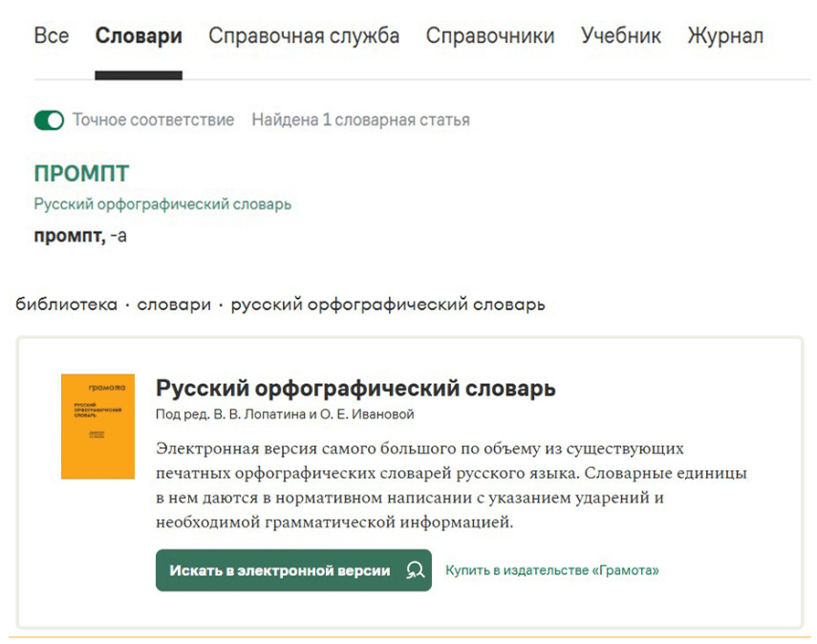Open the ПРОМПТ dictionary entry heading
The height and width of the screenshot is (644, 817).
click(x=81, y=174)
